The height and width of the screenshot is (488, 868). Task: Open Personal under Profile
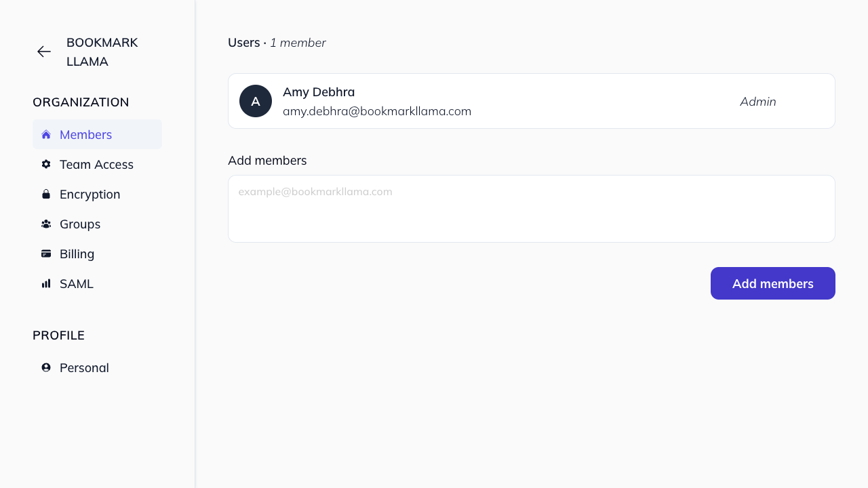click(x=84, y=367)
